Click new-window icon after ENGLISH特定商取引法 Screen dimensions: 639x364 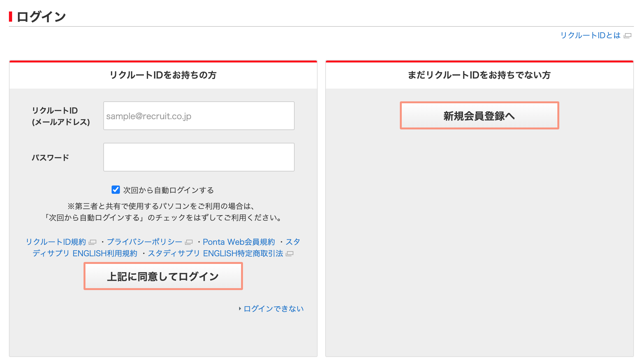pos(290,254)
